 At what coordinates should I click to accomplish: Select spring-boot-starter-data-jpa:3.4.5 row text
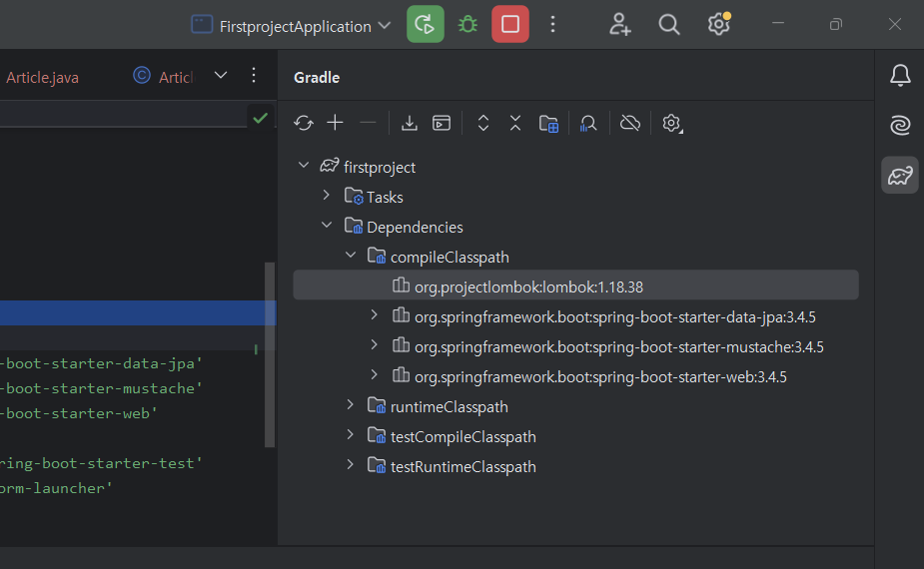click(615, 316)
